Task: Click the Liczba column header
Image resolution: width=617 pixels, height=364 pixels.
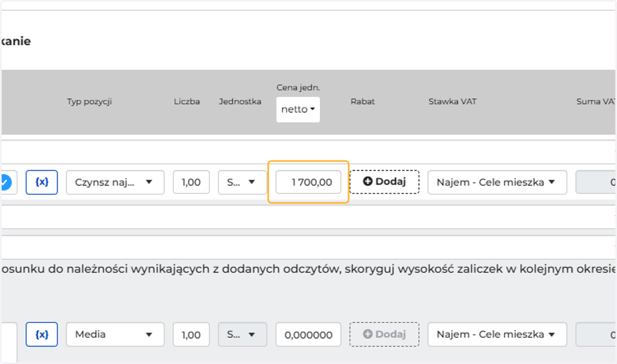Action: coord(187,102)
